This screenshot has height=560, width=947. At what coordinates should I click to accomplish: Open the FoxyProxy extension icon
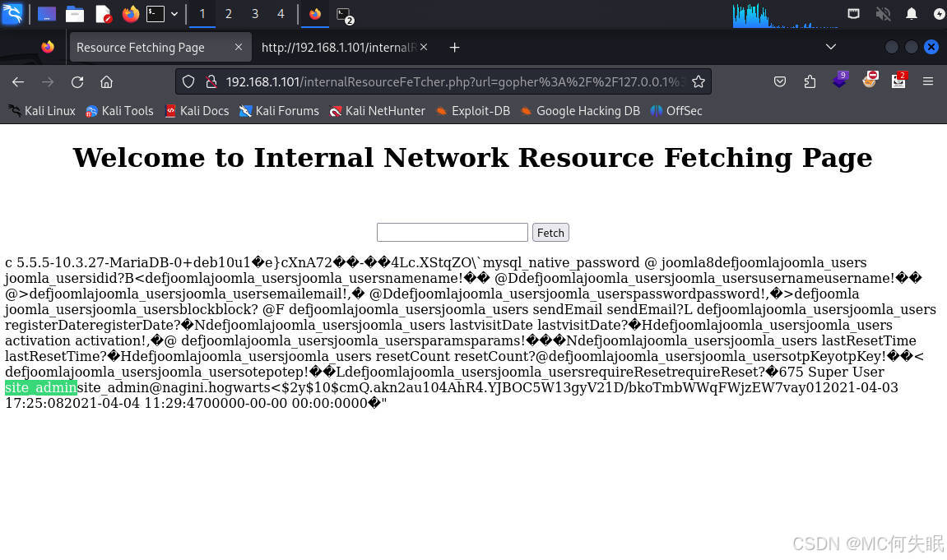869,81
